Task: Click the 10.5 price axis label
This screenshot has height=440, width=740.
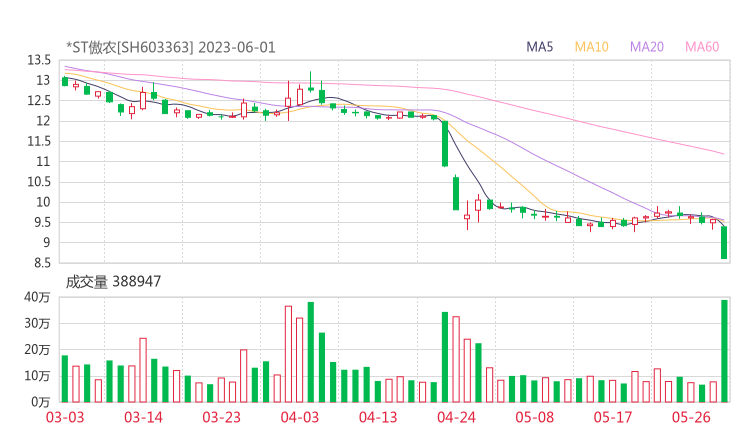Action: point(39,182)
